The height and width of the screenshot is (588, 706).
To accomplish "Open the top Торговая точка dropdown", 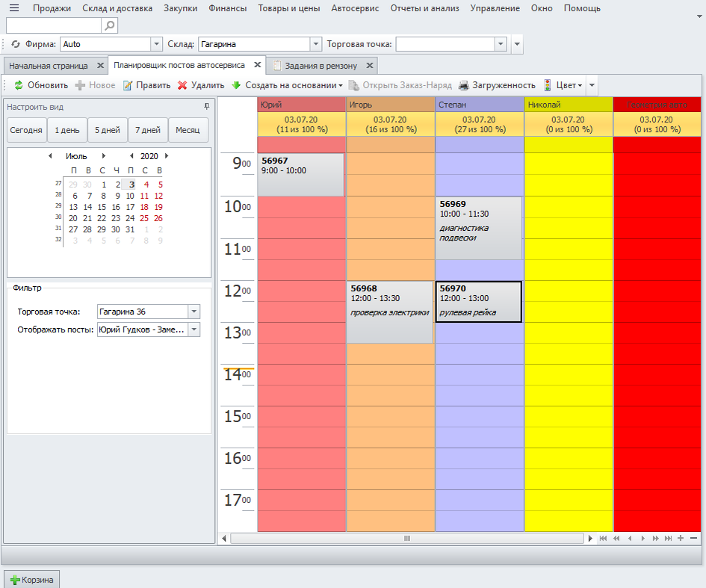I will coord(501,44).
